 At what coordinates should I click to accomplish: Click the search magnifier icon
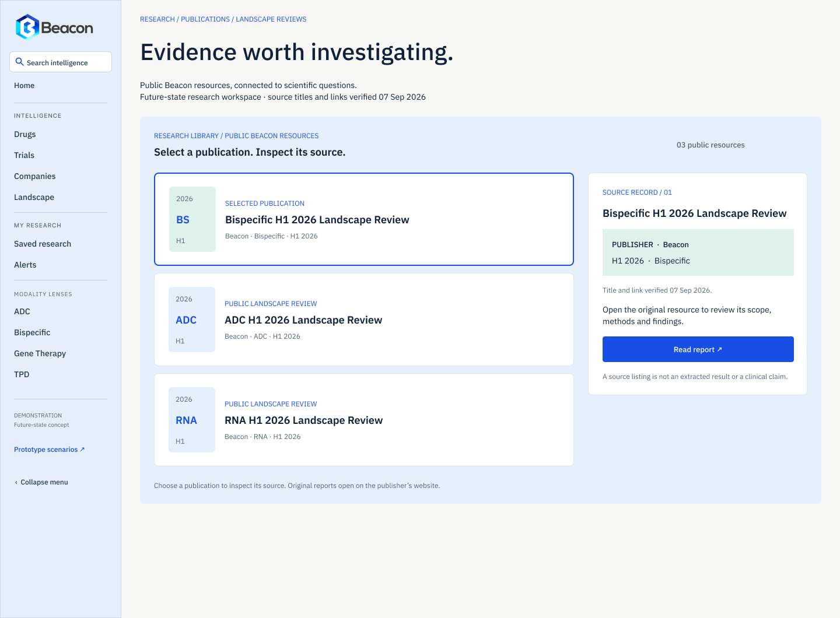tap(19, 62)
